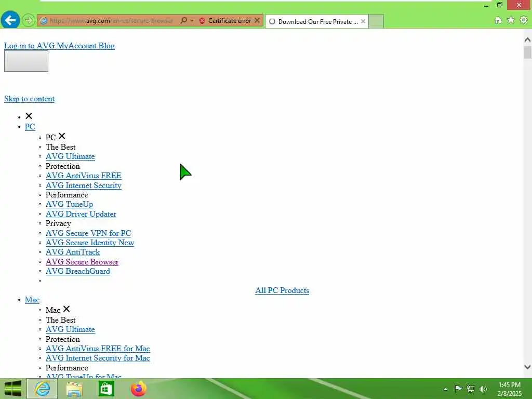This screenshot has height=399, width=532.
Task: Click the Performance heading text under PC
Action: pos(66,195)
